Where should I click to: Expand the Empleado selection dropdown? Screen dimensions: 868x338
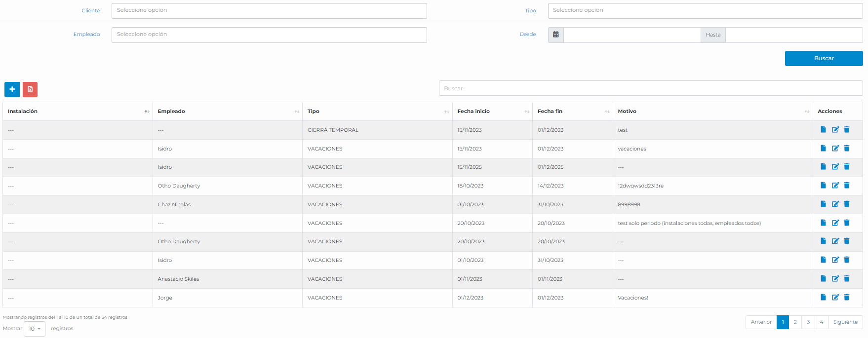tap(269, 35)
